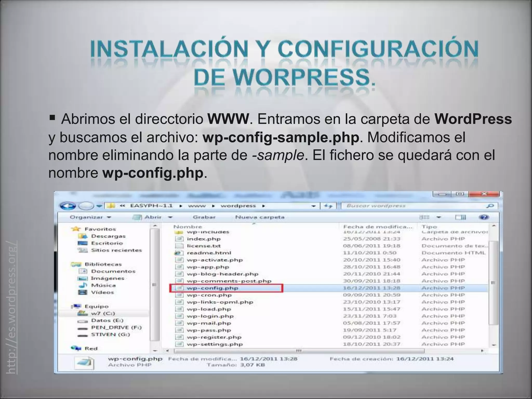Select the EASYPH~1.1 breadcrumb segment

(x=151, y=206)
